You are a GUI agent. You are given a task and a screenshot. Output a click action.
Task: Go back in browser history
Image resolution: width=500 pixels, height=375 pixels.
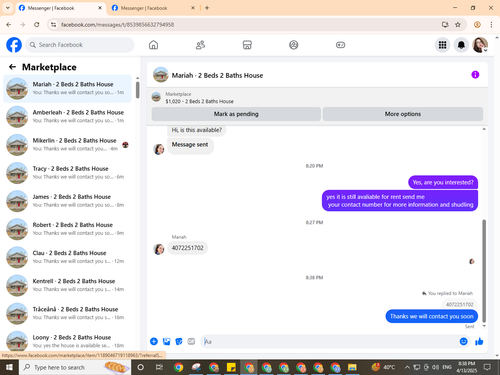[x=9, y=24]
